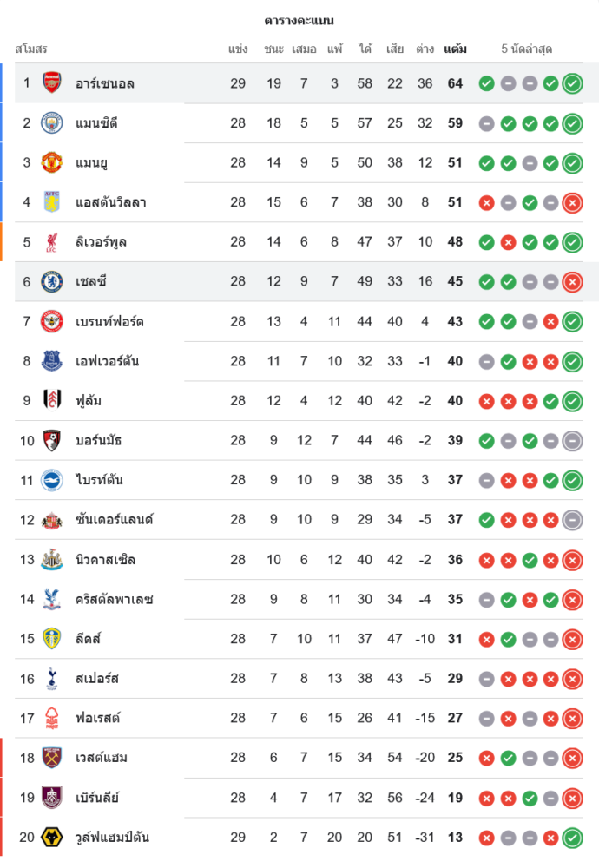Click Chelsea's latest match loss indicator

572,281
